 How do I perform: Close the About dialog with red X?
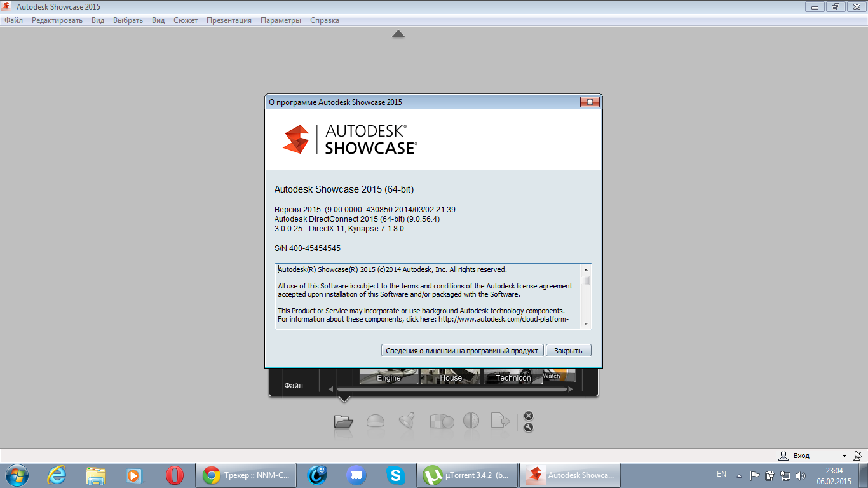click(x=590, y=102)
